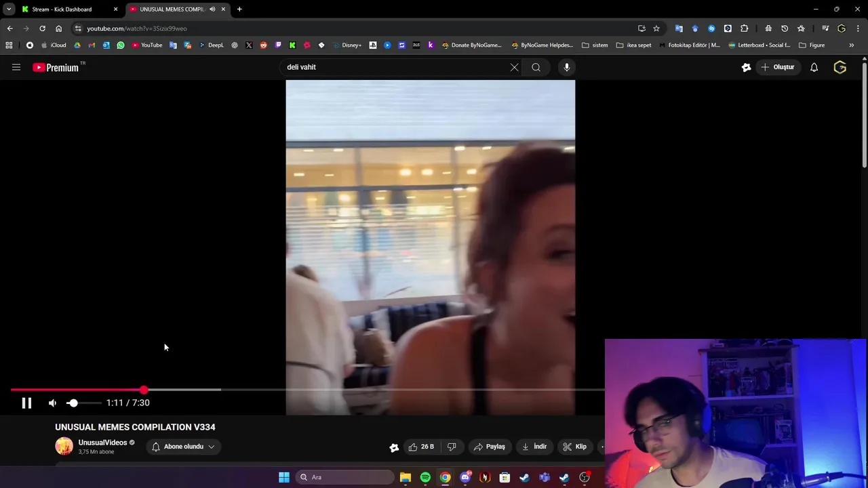Open the Reddit bookmark icon
This screenshot has width=868, height=488.
coord(263,45)
